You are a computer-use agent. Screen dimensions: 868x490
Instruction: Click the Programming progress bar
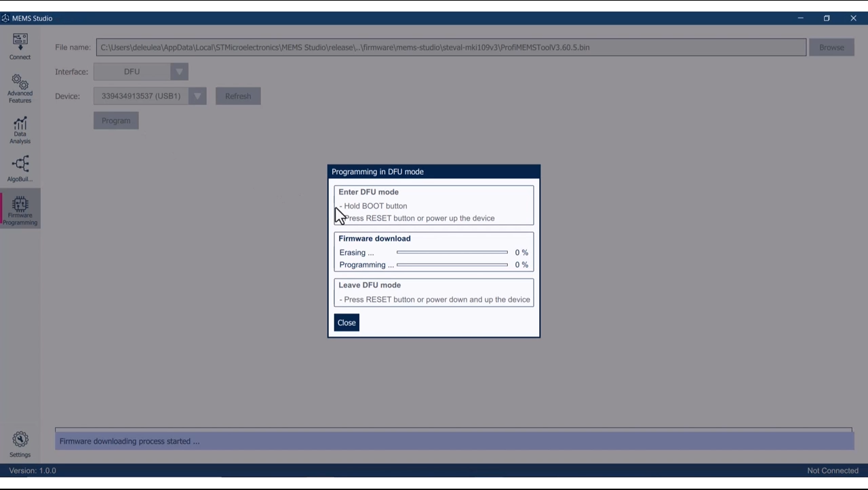point(452,264)
